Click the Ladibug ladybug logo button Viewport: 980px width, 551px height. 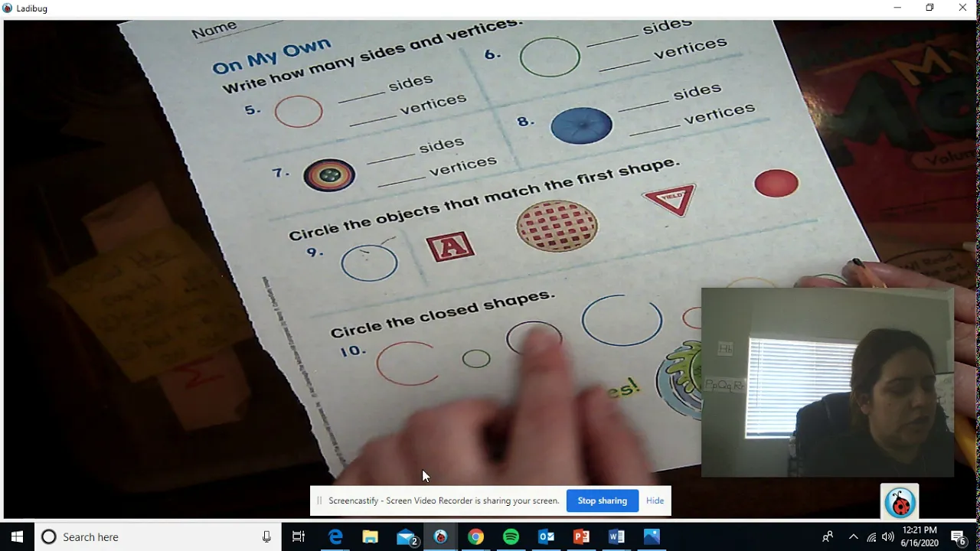(900, 502)
